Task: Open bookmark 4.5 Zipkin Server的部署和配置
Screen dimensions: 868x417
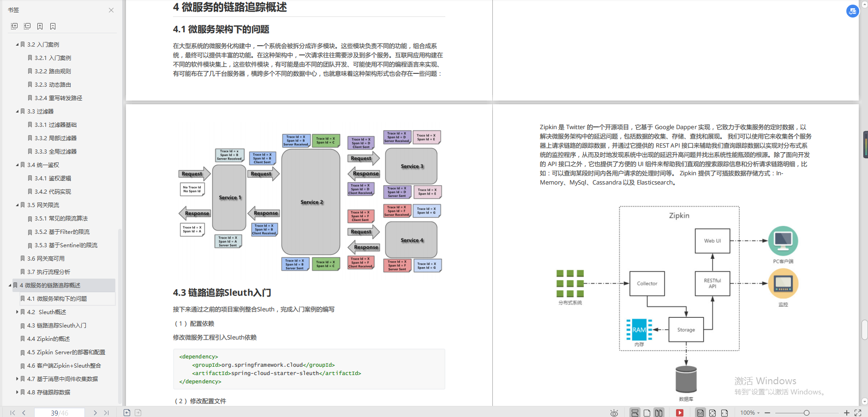Action: coord(66,352)
